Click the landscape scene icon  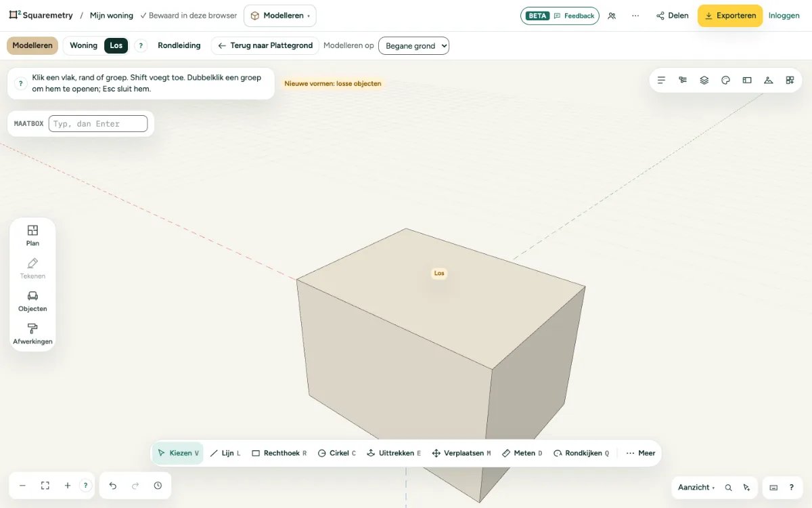point(769,80)
